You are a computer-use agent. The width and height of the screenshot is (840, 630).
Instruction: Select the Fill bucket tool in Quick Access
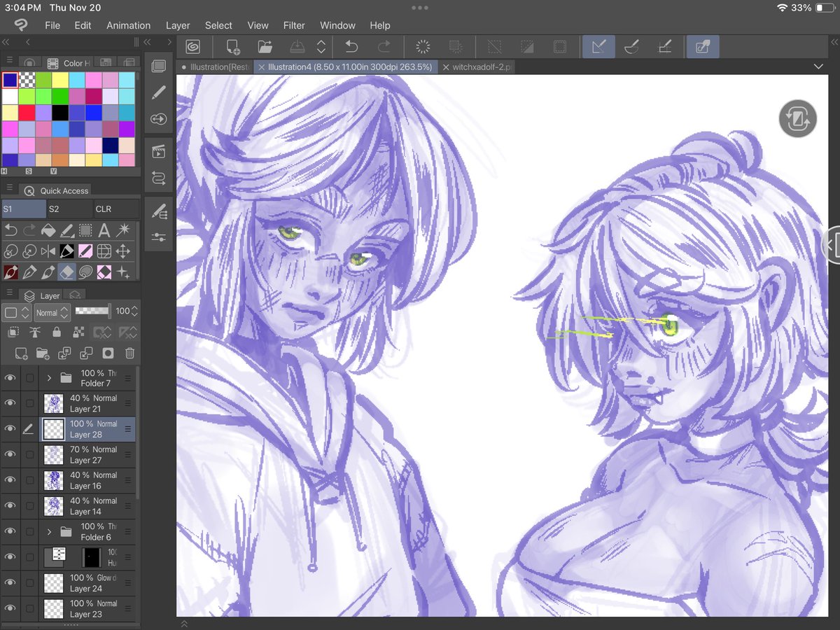pyautogui.click(x=48, y=230)
